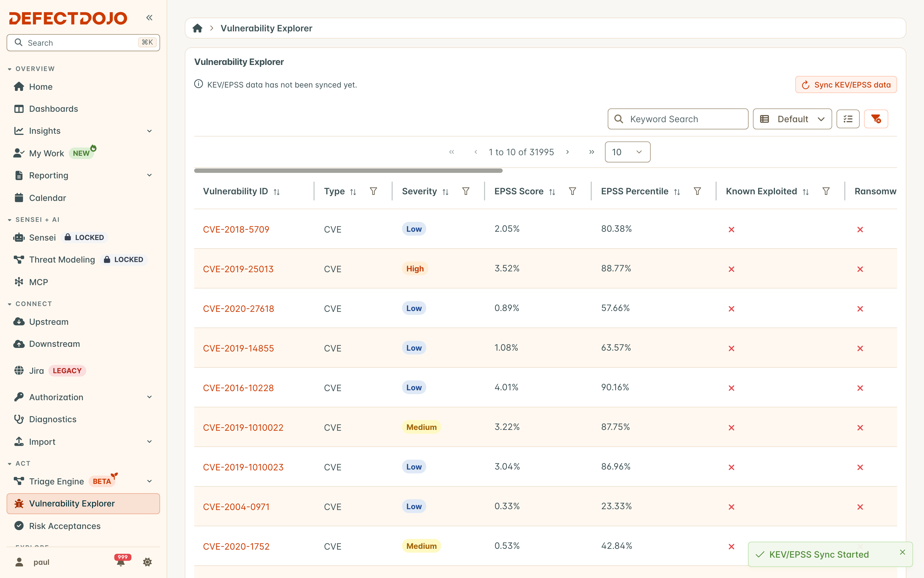Open the MCP sidebar item
Viewport: 924px width, 578px height.
(x=83, y=282)
